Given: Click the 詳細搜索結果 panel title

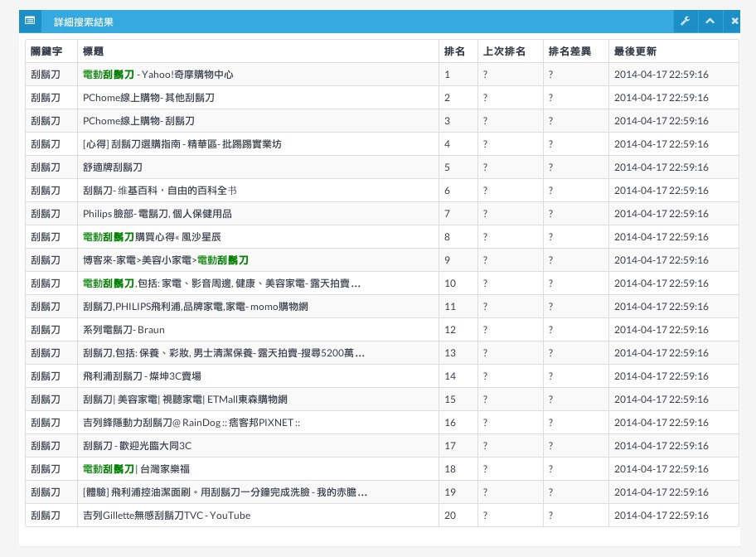Looking at the screenshot, I should click(x=84, y=22).
